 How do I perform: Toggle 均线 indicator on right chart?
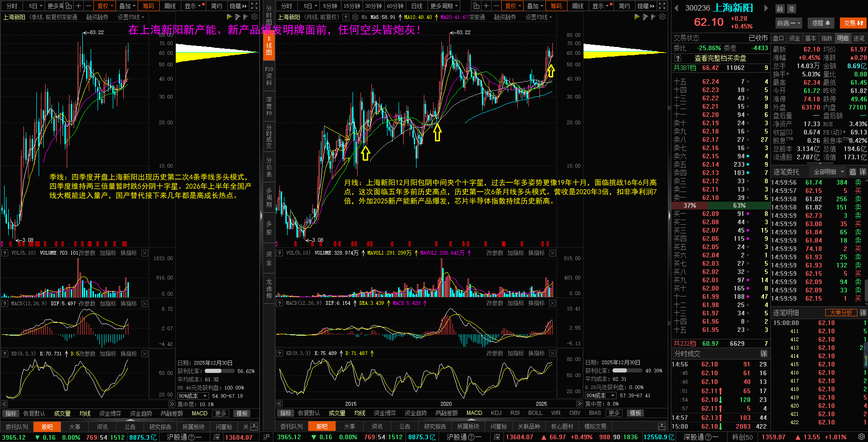[x=359, y=413]
